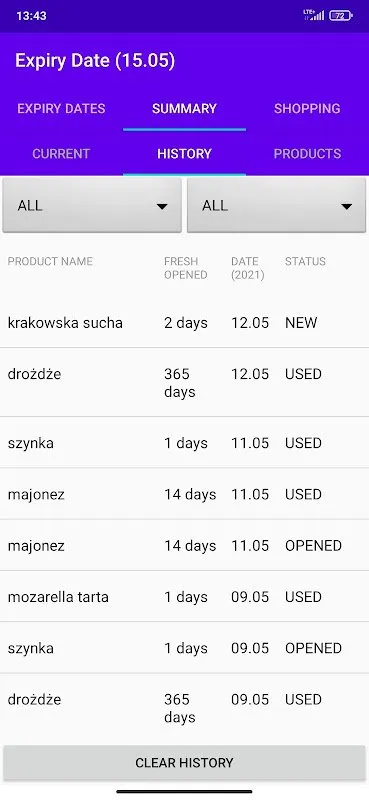Tap the STATUS column header
369x800 pixels.
pos(305,261)
